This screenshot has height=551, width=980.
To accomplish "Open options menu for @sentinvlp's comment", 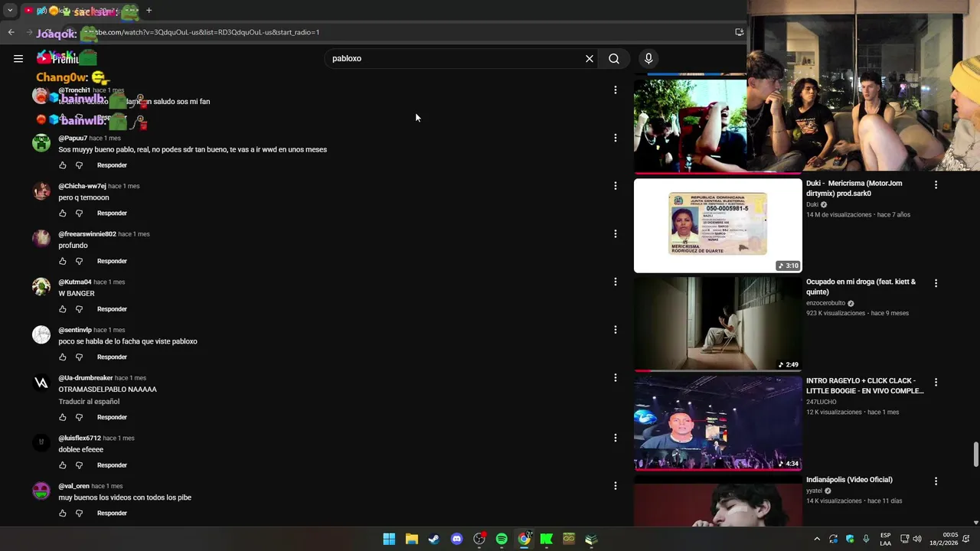I will [x=615, y=330].
